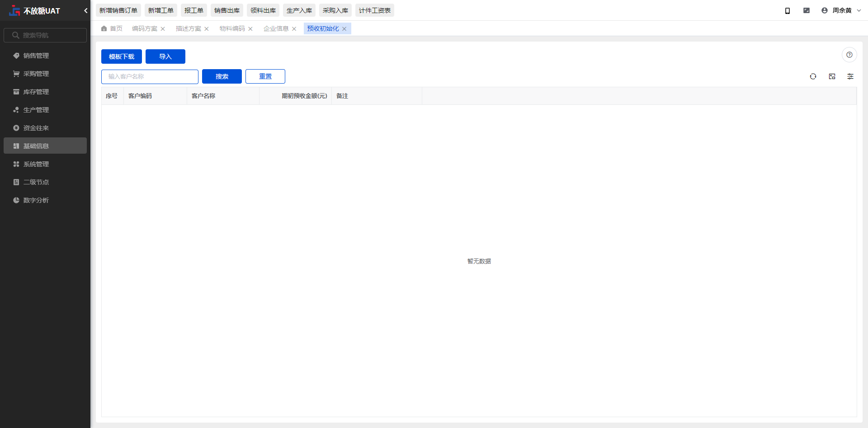Close the 企业信息 tab

(x=294, y=28)
